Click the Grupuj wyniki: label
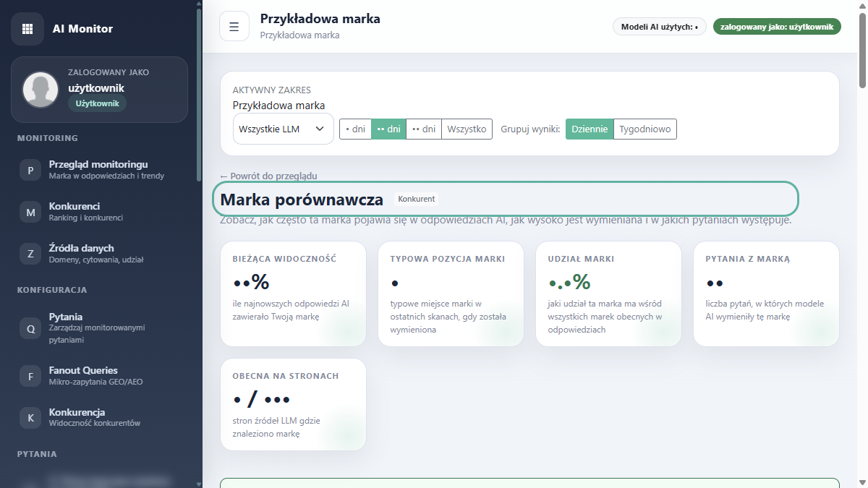The image size is (868, 488). point(530,129)
